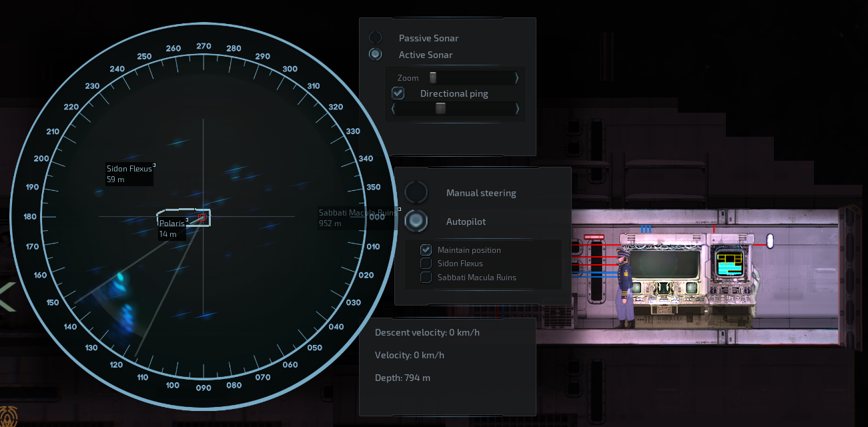Click the Polaris marker on sonar
The width and height of the screenshot is (868, 427).
172,228
